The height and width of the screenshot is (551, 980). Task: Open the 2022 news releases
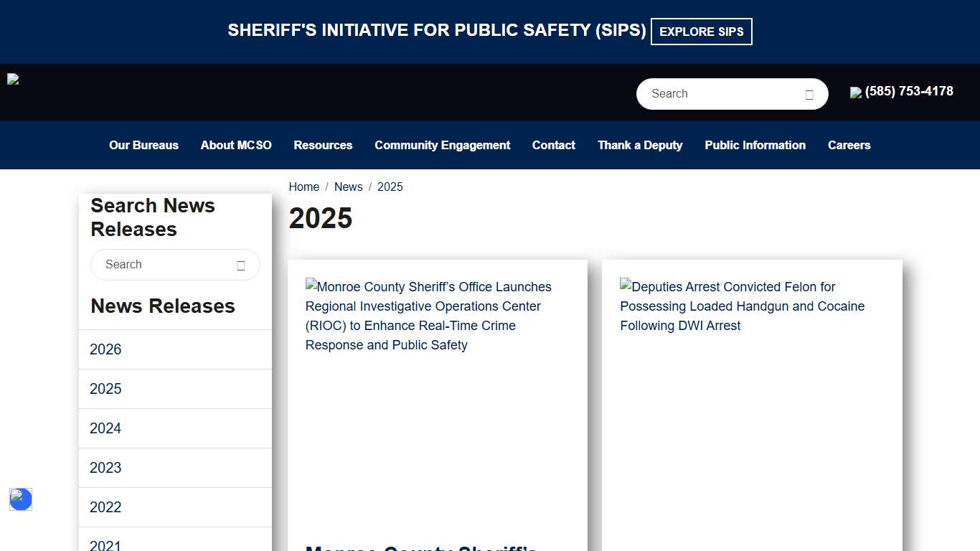coord(105,507)
